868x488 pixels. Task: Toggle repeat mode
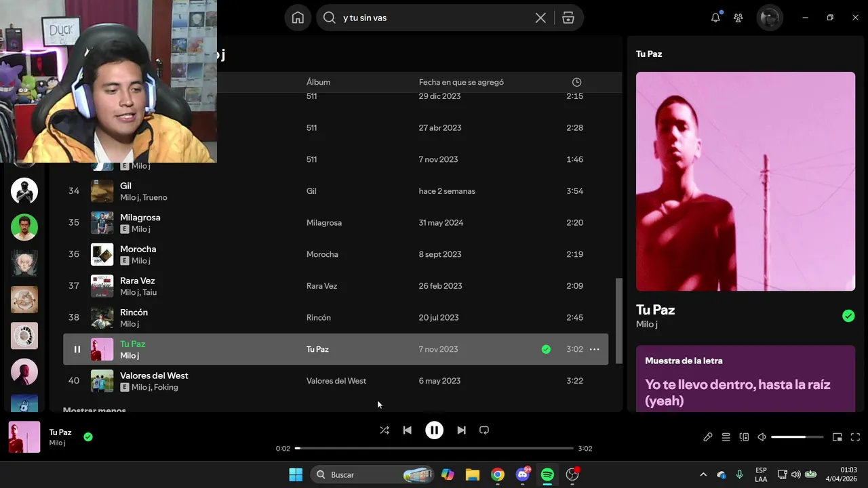pos(484,430)
